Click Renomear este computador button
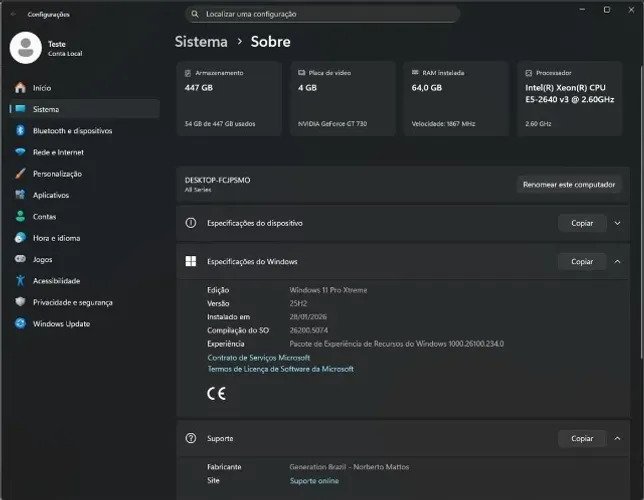Viewport: 644px width, 500px height. [568, 185]
